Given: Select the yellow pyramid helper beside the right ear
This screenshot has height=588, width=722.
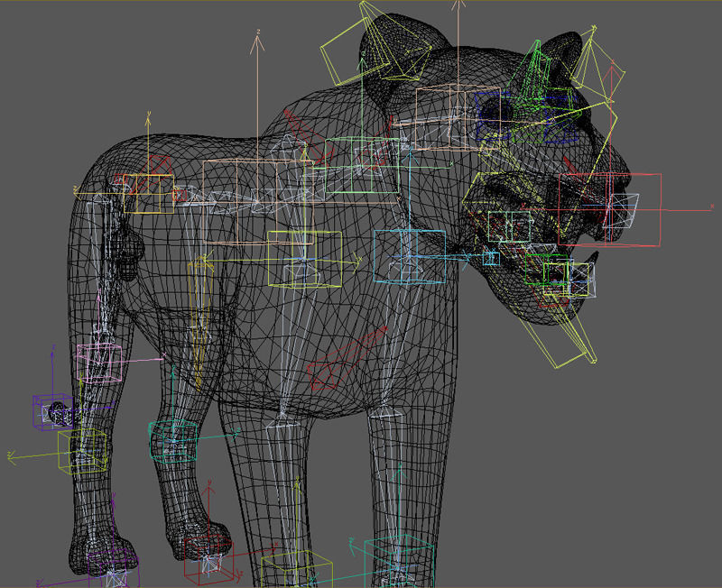Looking at the screenshot, I should tap(597, 64).
